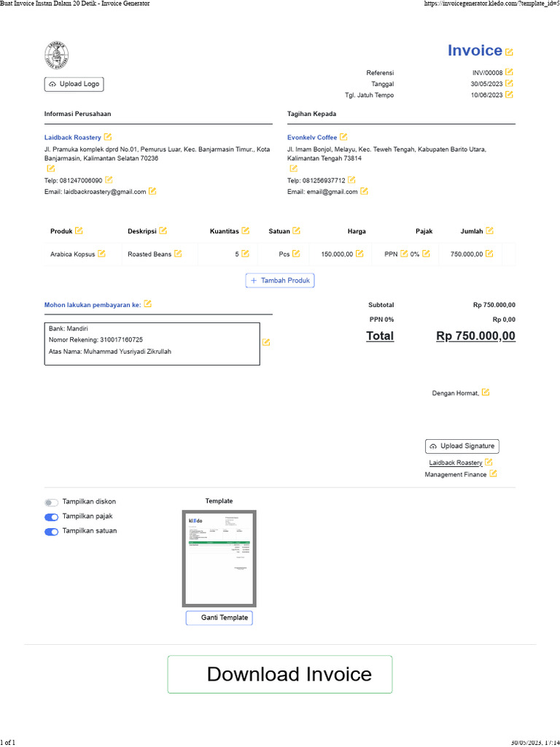Screen dimensions: 560x747
Task: Click edit icon next to Invoice title
Action: coord(509,52)
